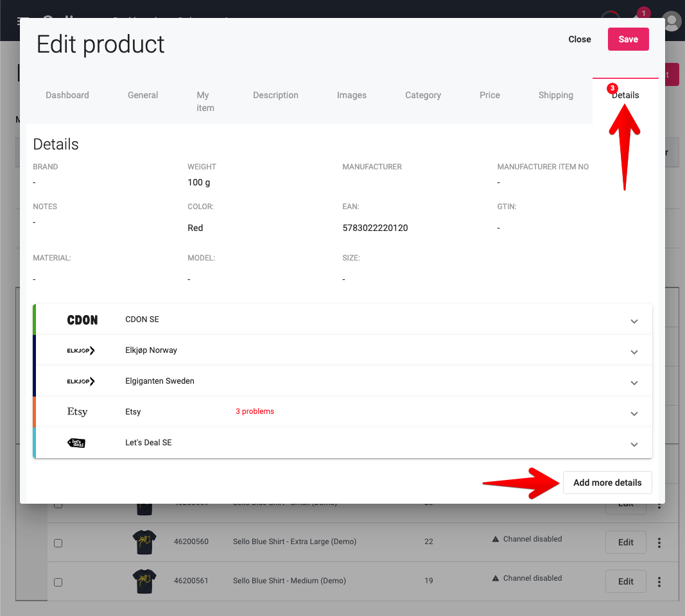This screenshot has width=685, height=616.
Task: Click the CDON SE channel name
Action: pyautogui.click(x=142, y=320)
